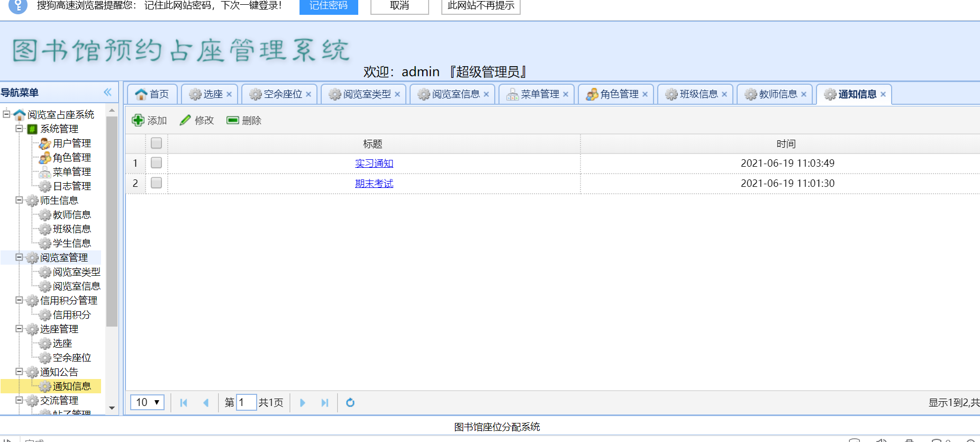
Task: Click the pencil Edit icon
Action: tap(185, 120)
